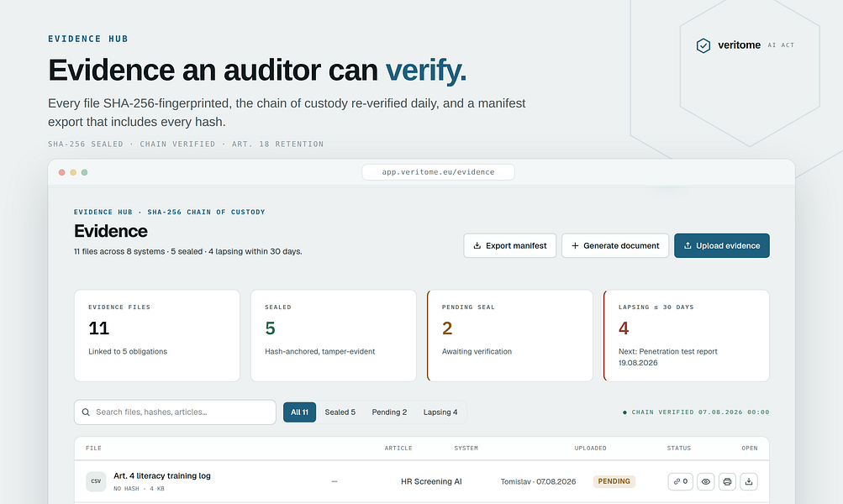The height and width of the screenshot is (504, 843).
Task: Click the STATUS column header
Action: 679,448
